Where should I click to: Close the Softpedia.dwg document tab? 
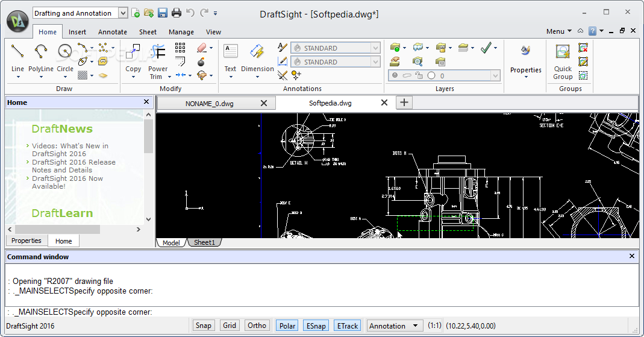point(384,102)
